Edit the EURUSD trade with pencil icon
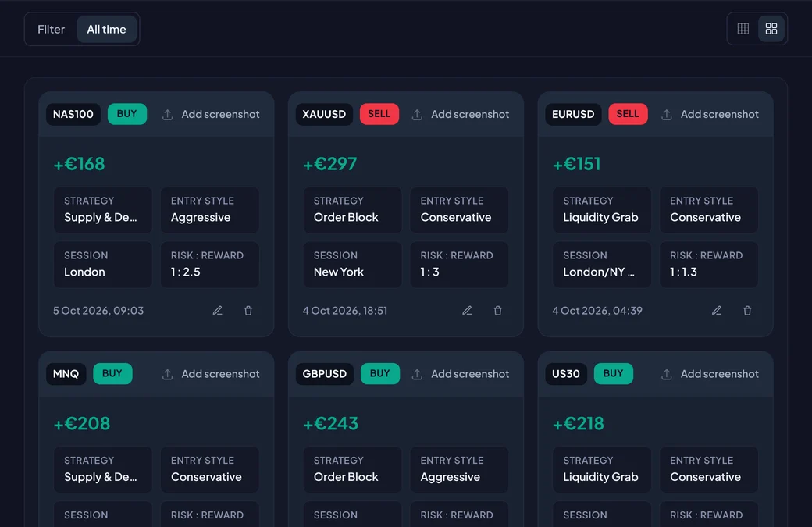 tap(717, 311)
